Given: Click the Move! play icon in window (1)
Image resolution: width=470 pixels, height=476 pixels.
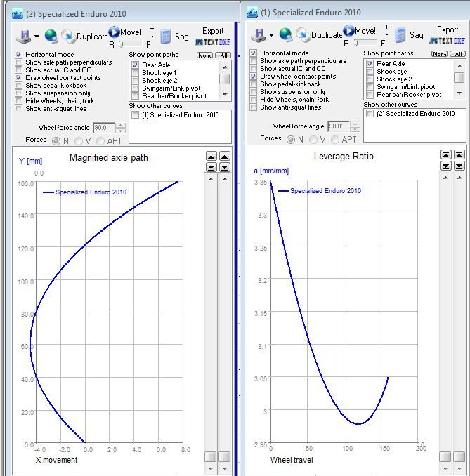Looking at the screenshot, I should coord(348,31).
